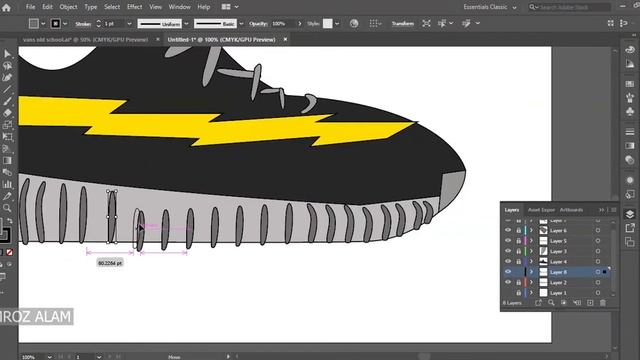
Task: Switch to the Asset Export tab
Action: (541, 210)
